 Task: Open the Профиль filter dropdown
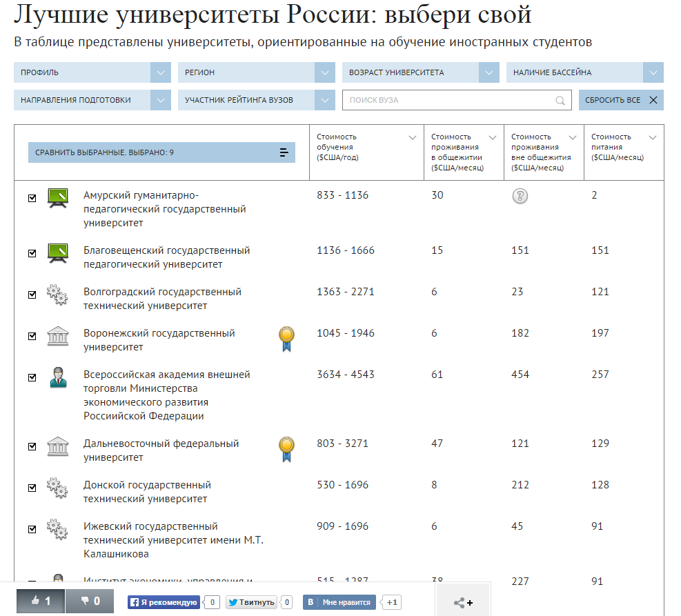click(92, 72)
